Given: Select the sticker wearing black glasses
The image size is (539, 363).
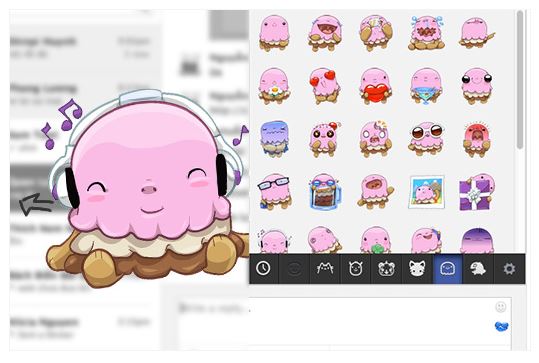Looking at the screenshot, I should click(x=274, y=192).
